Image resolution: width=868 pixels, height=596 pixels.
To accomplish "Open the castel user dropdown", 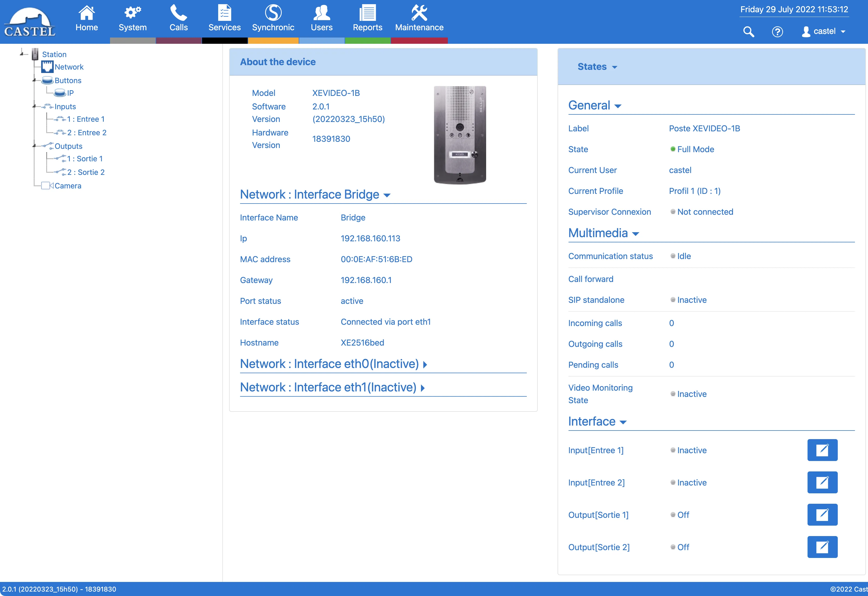I will click(x=823, y=31).
